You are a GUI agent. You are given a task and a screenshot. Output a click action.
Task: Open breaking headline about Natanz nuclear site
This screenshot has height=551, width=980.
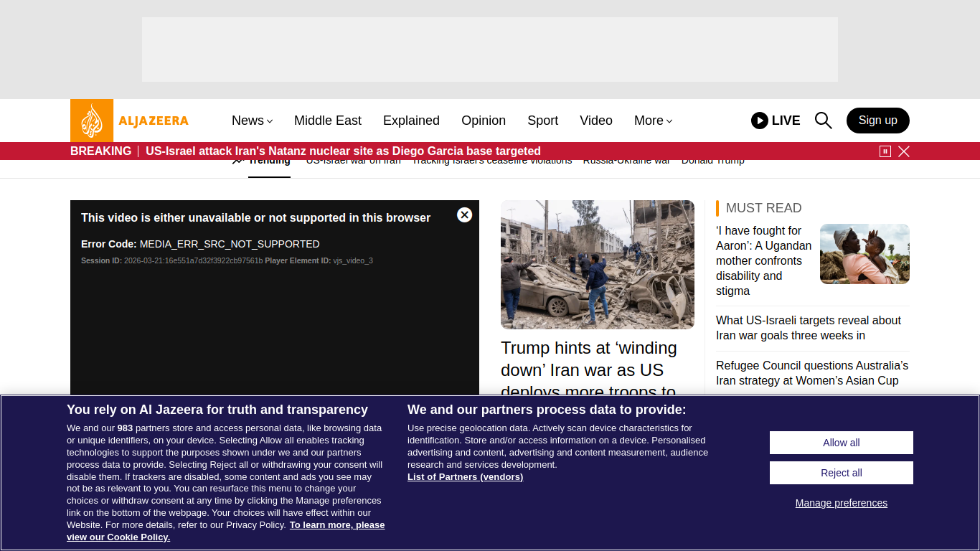click(x=343, y=151)
